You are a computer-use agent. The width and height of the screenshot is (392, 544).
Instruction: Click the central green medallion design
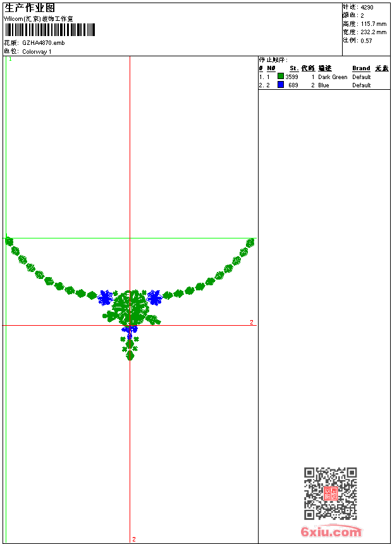[130, 308]
